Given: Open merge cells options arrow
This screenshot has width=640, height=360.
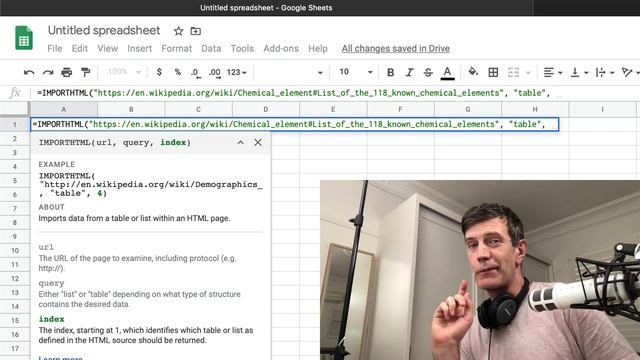Looking at the screenshot, I should [x=528, y=73].
